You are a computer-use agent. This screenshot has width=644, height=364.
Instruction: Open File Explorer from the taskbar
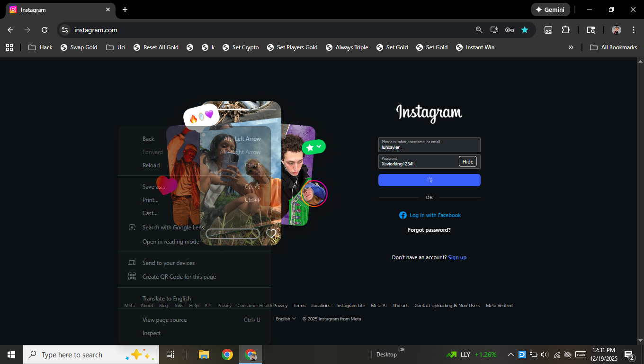coord(204,355)
